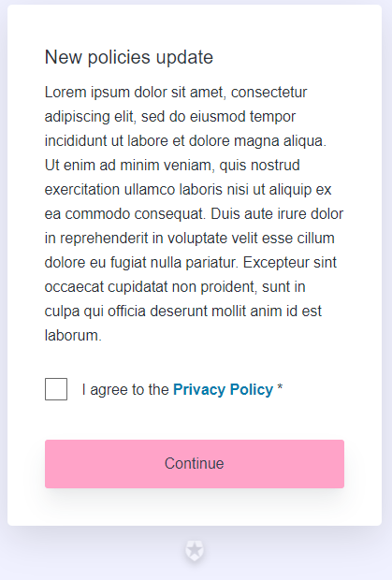Click the 'ea commodo consequat' line
Screen dimensions: 392x580
point(194,214)
